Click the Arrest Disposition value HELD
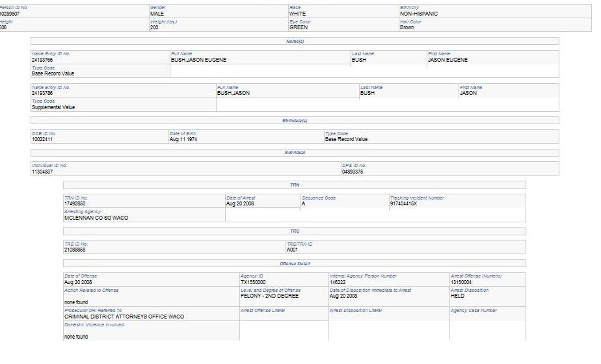This screenshot has height=364, width=601. [457, 296]
